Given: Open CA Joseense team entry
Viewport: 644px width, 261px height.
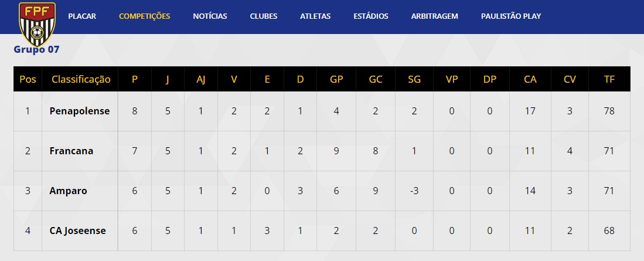Looking at the screenshot, I should pyautogui.click(x=77, y=231).
